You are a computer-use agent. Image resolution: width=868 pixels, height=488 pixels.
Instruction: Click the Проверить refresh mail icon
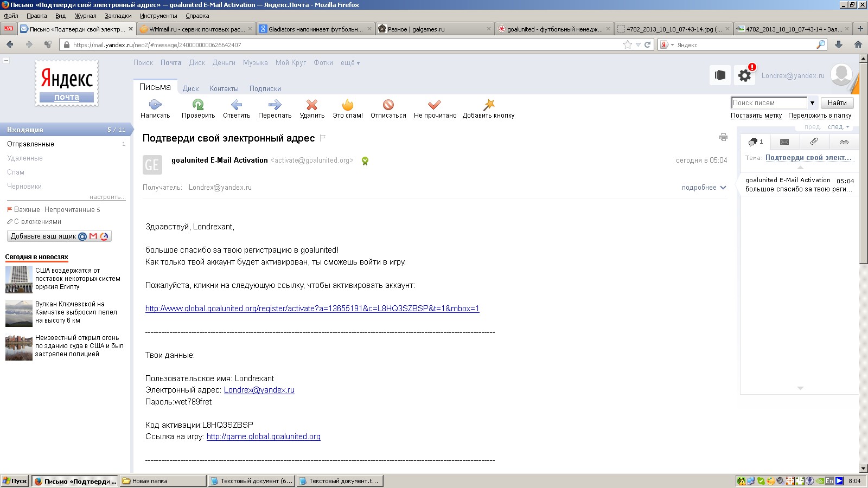tap(198, 105)
